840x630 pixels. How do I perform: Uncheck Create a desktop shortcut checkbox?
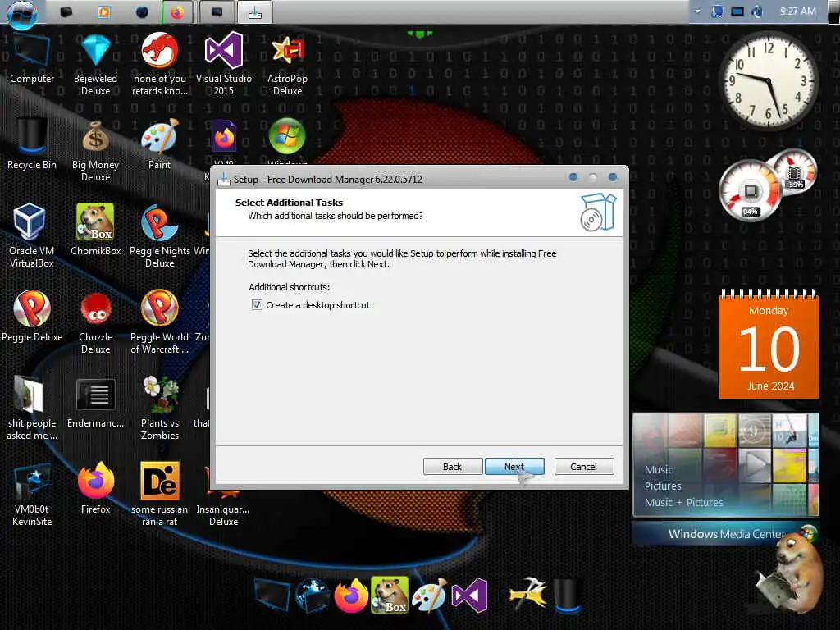(257, 305)
